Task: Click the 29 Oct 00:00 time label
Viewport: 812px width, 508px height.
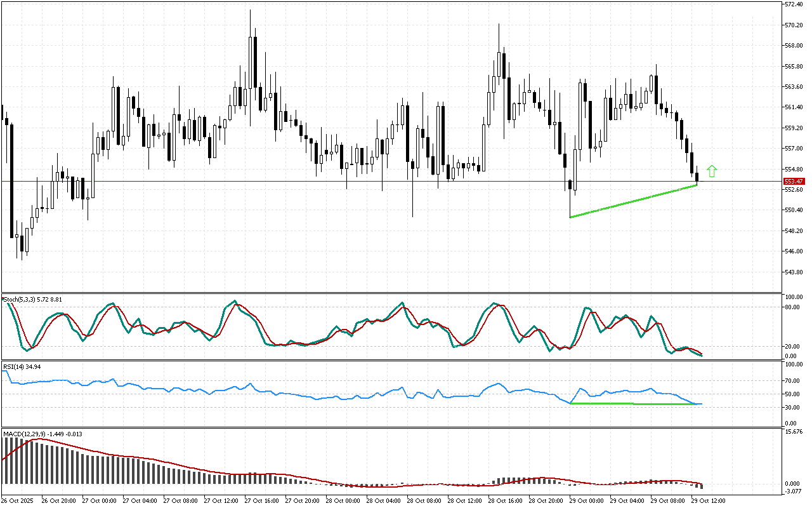Action: (x=586, y=501)
